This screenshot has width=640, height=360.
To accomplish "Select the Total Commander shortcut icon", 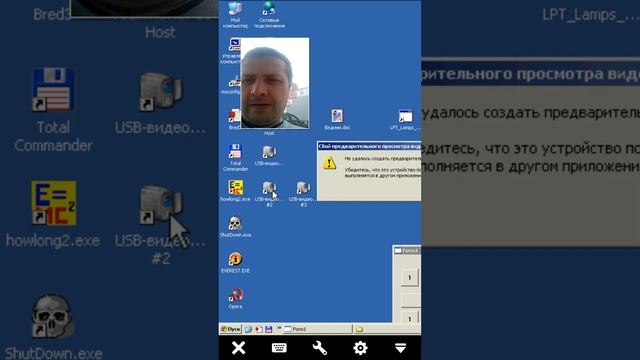I will coord(235,152).
